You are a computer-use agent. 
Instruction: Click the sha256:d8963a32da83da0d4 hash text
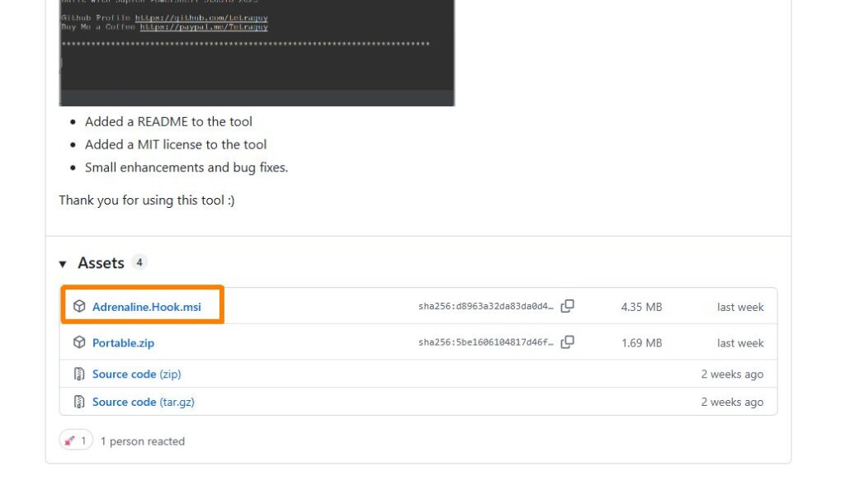point(485,306)
